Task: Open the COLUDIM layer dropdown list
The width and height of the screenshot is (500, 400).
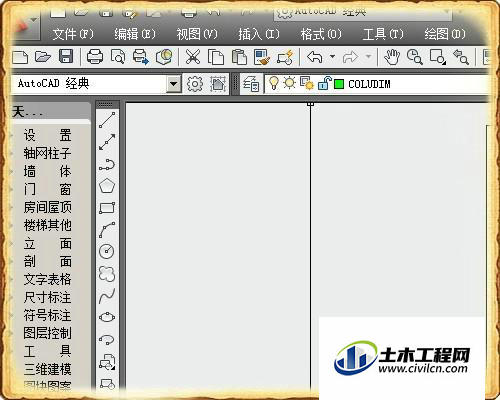Action: coord(376,84)
